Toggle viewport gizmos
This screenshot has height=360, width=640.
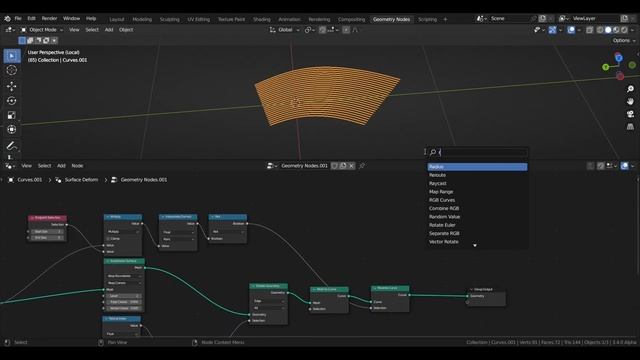[552, 30]
